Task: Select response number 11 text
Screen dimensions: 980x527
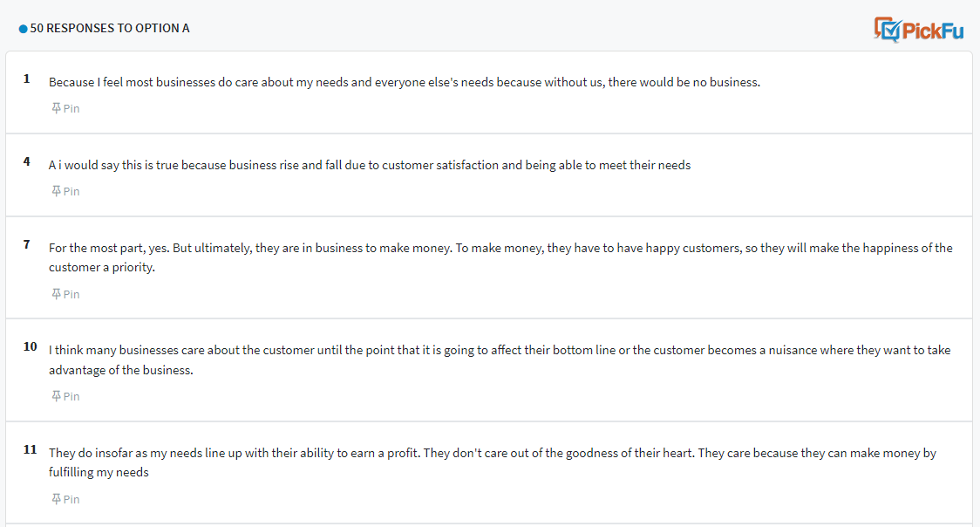Action: pyautogui.click(x=493, y=462)
